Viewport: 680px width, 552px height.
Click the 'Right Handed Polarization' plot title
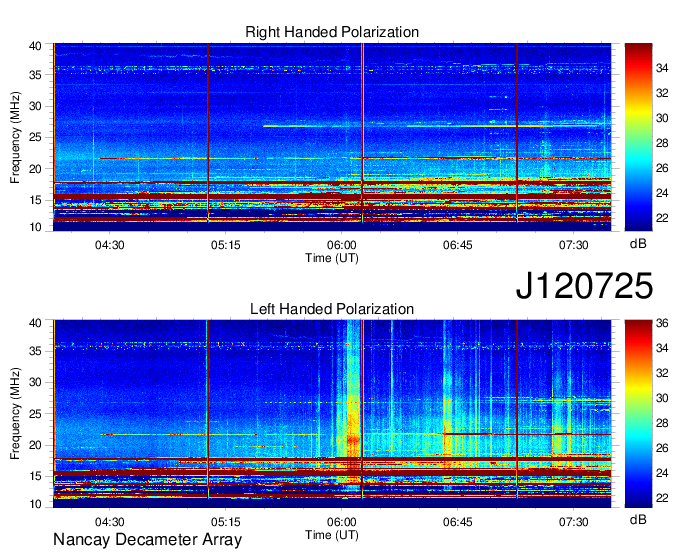pos(332,32)
